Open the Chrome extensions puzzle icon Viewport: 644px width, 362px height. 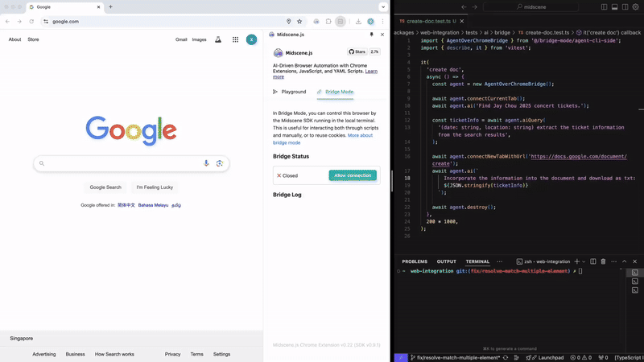pos(328,22)
